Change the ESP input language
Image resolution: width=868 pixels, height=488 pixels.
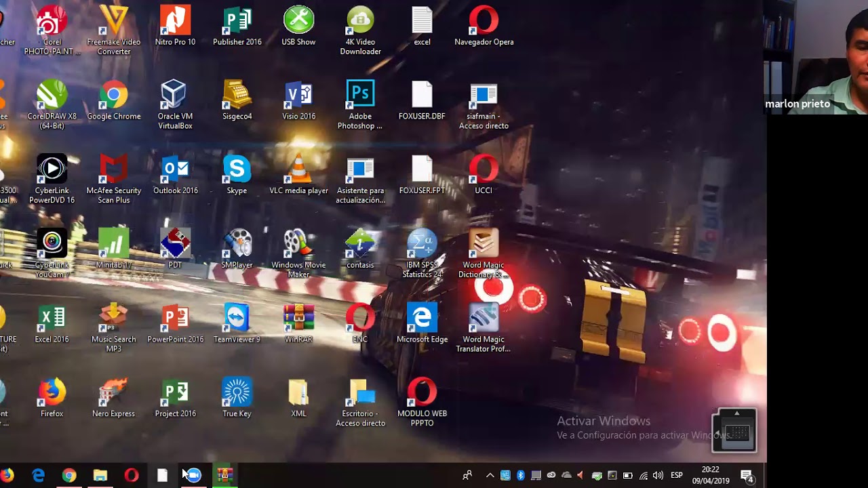(677, 476)
